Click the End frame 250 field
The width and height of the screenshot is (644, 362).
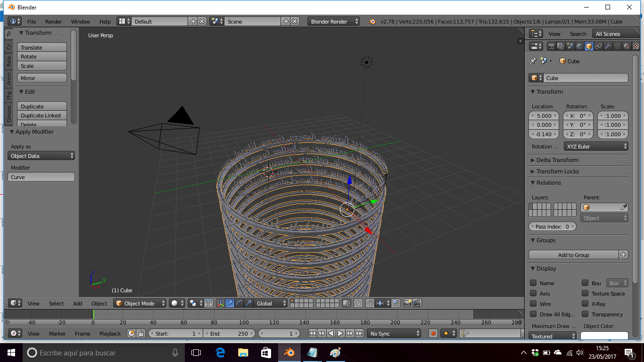[229, 333]
